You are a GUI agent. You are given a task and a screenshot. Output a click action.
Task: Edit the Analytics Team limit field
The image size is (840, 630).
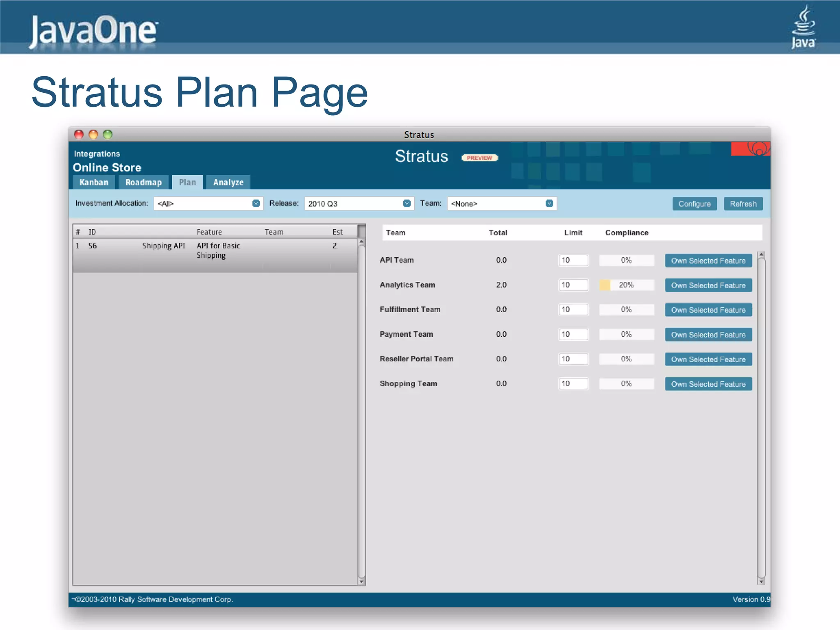tap(573, 285)
